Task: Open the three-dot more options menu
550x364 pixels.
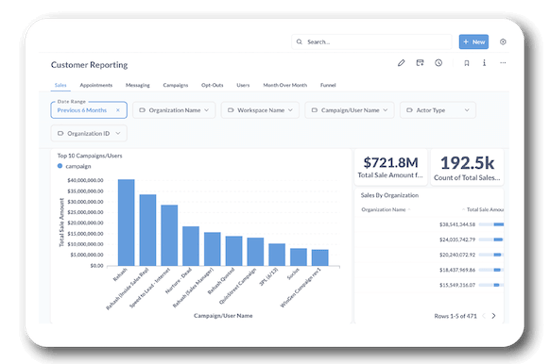Action: pyautogui.click(x=503, y=63)
